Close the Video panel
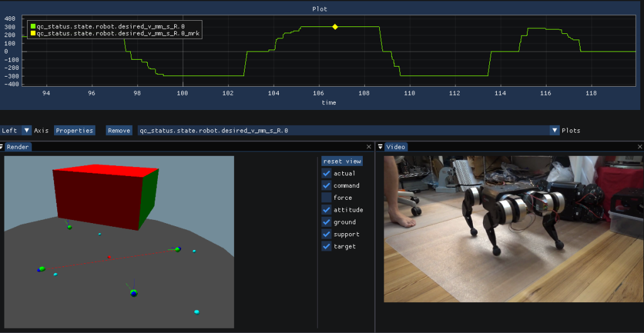644x333 pixels. click(640, 147)
